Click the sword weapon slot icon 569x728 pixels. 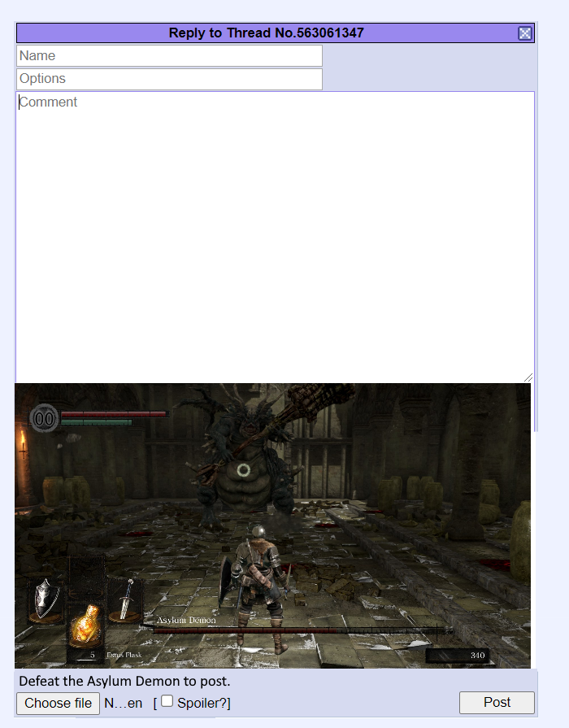coord(126,599)
